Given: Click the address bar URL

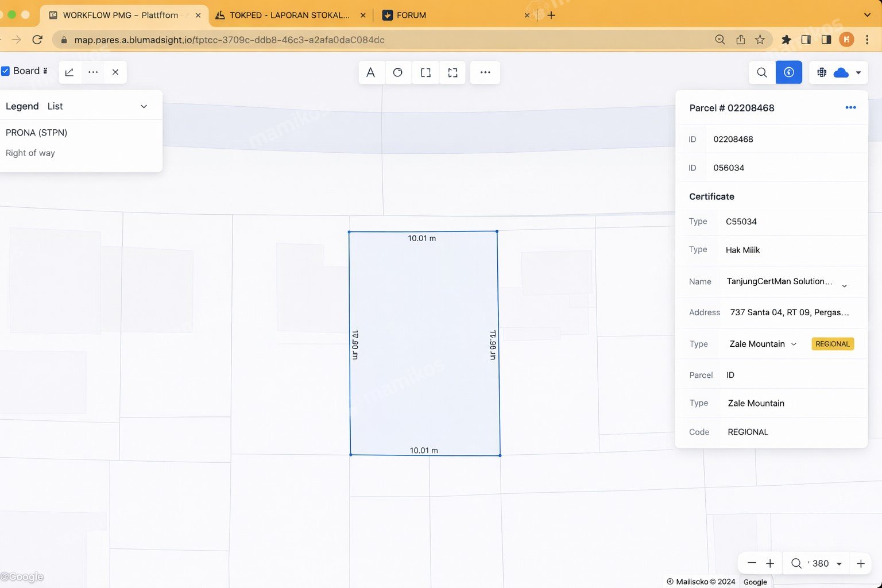Looking at the screenshot, I should coord(229,40).
